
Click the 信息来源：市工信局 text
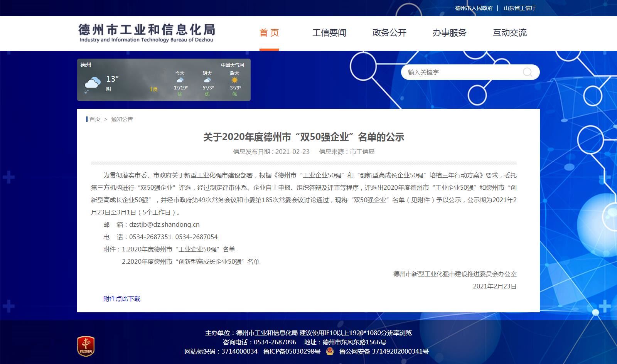pyautogui.click(x=347, y=152)
